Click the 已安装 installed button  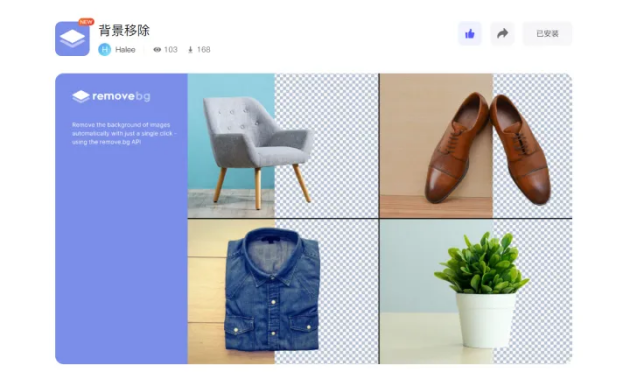click(x=547, y=34)
